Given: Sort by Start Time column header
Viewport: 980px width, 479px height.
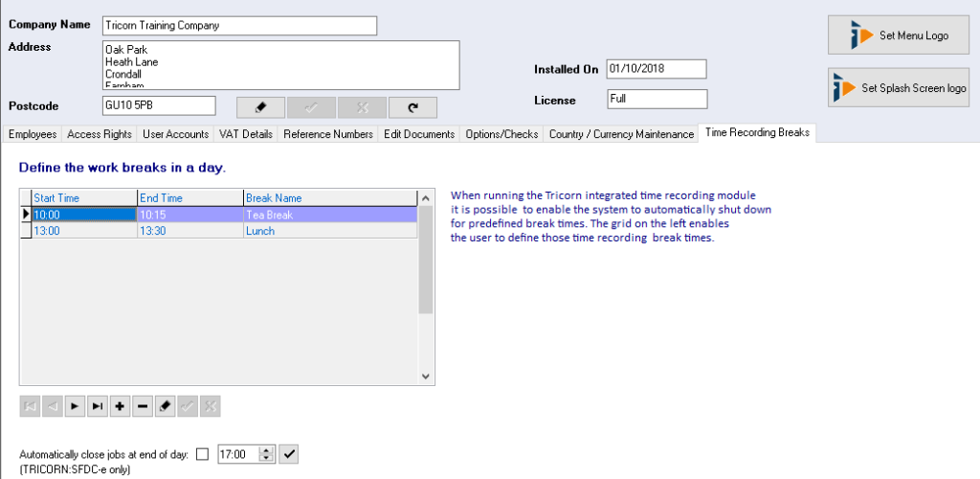Looking at the screenshot, I should pyautogui.click(x=84, y=197).
